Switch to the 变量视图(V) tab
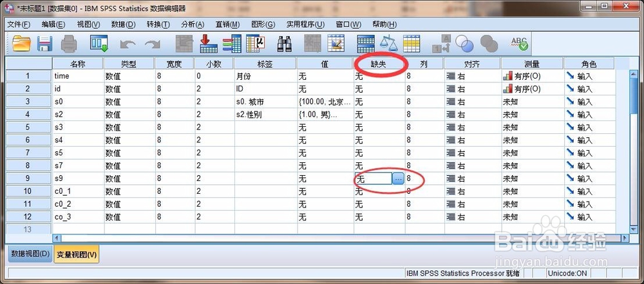This screenshot has height=284, width=644. point(77,254)
